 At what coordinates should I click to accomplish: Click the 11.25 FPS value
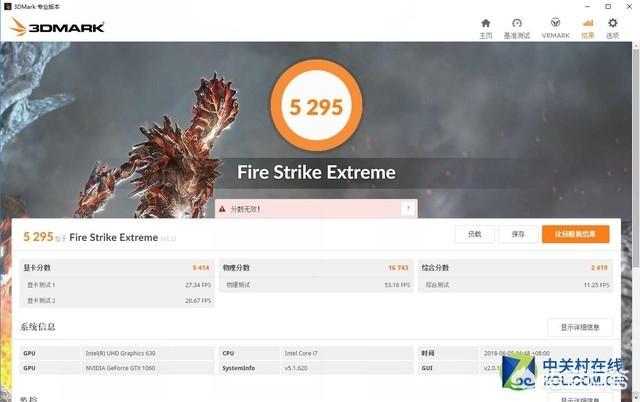click(596, 285)
